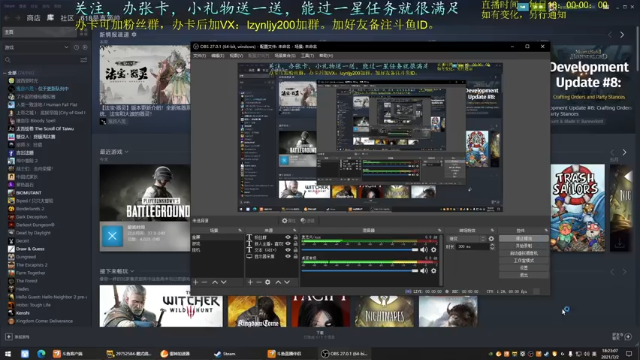
Task: Move source down in Sources panel
Action: (287, 282)
